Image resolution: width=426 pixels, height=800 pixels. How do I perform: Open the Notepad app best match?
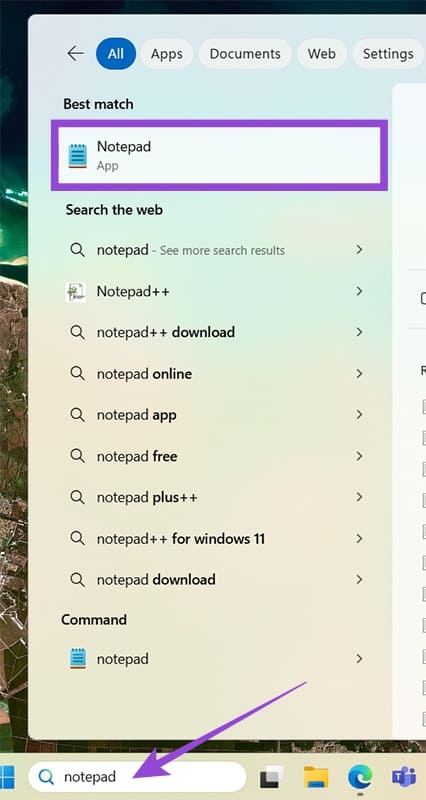click(x=219, y=155)
